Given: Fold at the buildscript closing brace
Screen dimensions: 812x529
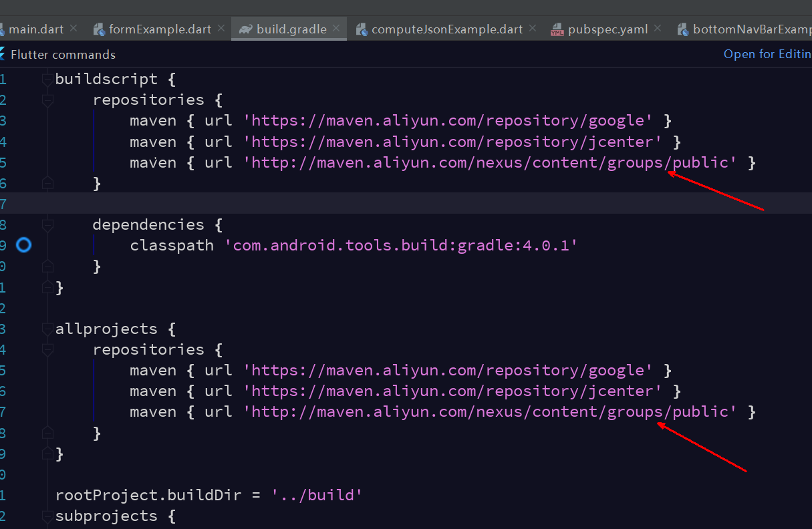Looking at the screenshot, I should coord(47,287).
